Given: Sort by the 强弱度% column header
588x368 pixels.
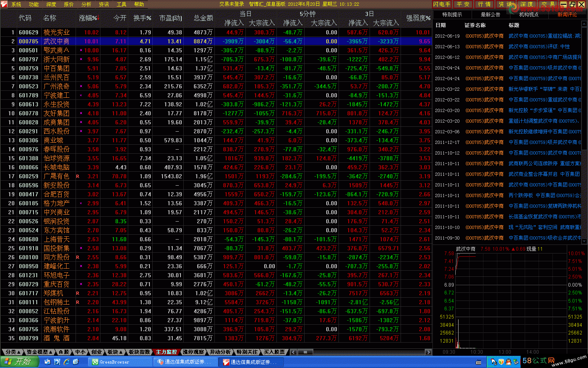Looking at the screenshot, I should (418, 18).
